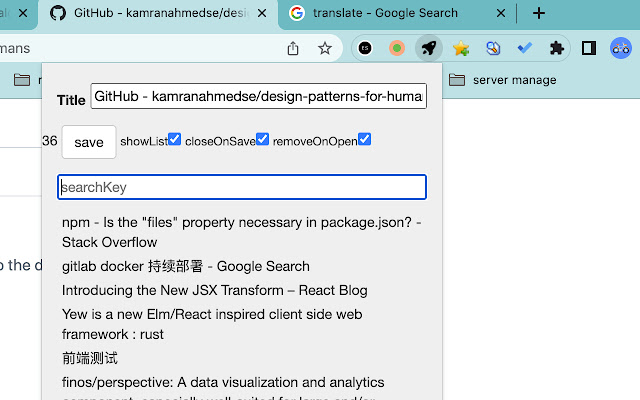Open Introducing the New JSX Transform entry

(215, 291)
